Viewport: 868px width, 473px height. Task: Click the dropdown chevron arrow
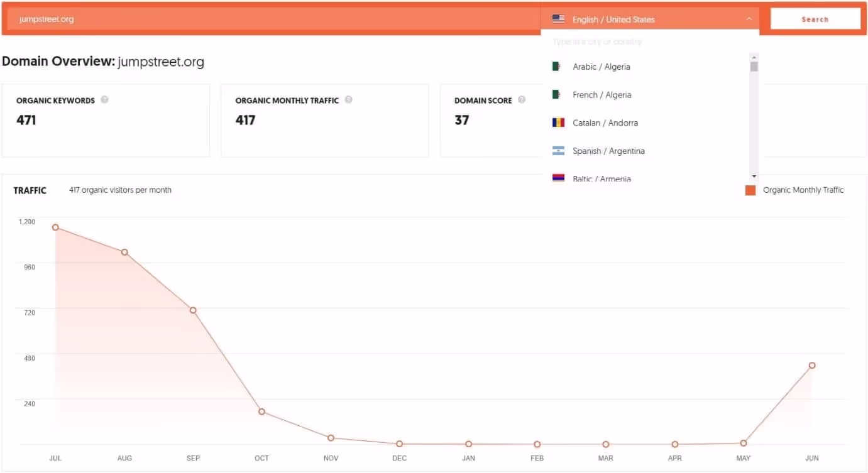[x=749, y=19]
